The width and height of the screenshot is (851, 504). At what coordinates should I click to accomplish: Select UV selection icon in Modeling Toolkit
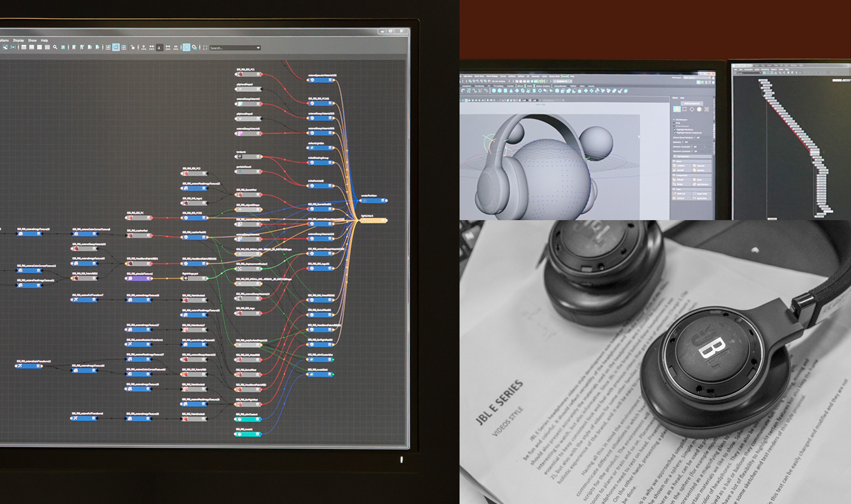706,109
